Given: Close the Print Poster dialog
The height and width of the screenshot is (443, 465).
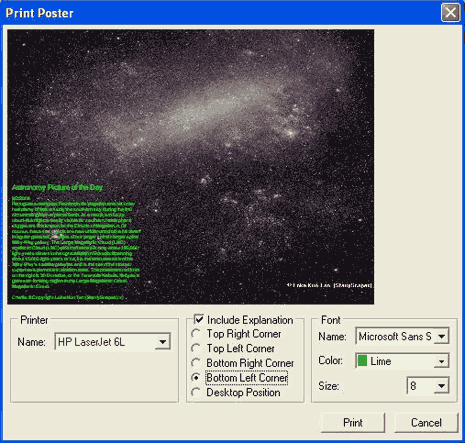Looking at the screenshot, I should point(450,13).
